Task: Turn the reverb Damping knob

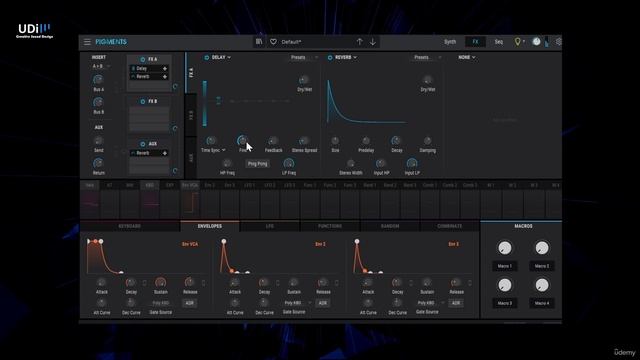Action: click(x=427, y=141)
